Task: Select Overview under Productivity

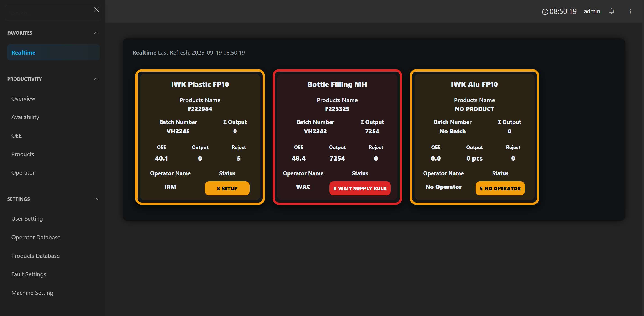Action: point(23,98)
